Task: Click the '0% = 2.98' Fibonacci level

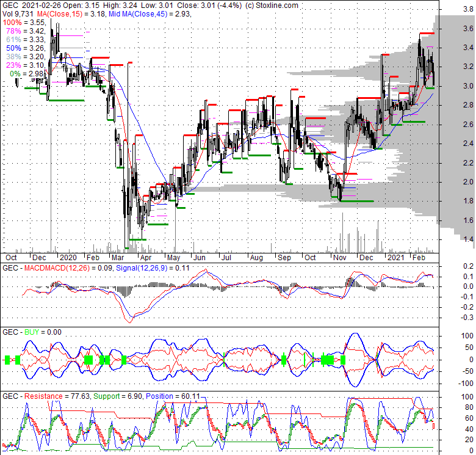Action: (x=27, y=74)
